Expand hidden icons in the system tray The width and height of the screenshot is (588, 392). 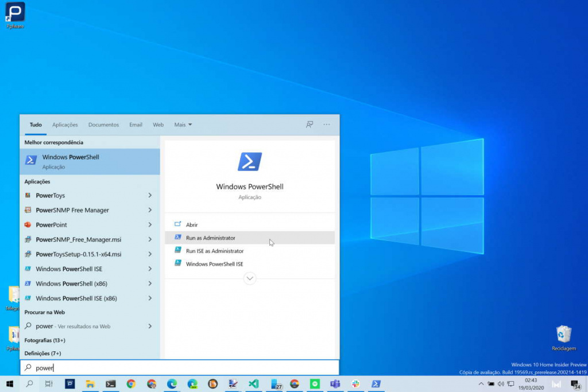[x=481, y=385]
